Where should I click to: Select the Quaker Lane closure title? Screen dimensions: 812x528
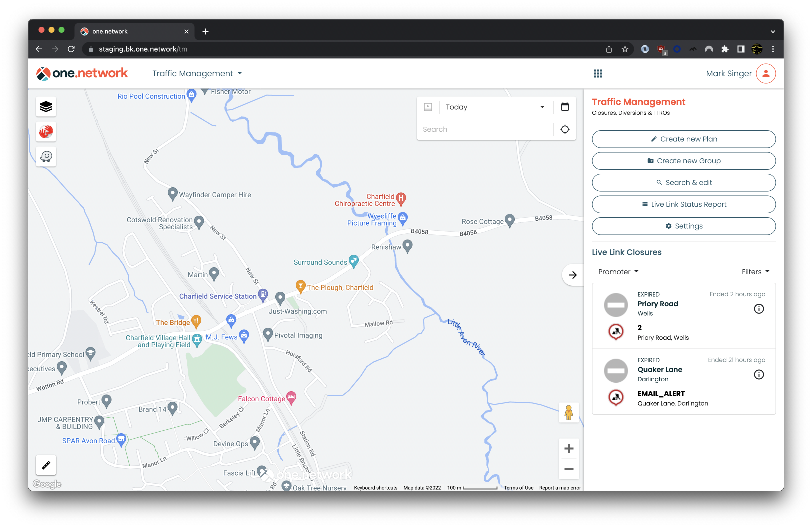(x=660, y=369)
